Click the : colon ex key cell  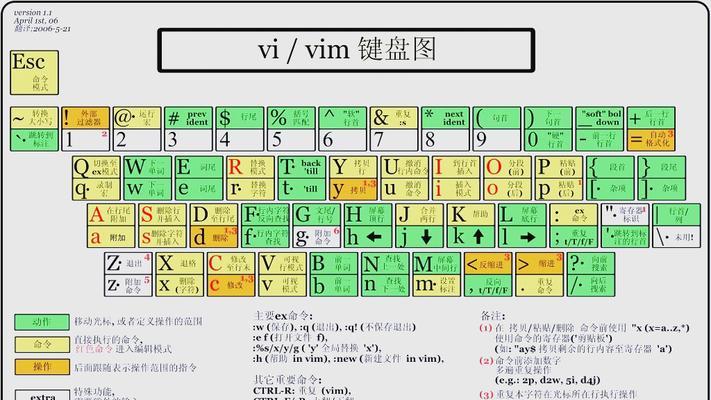coord(574,215)
